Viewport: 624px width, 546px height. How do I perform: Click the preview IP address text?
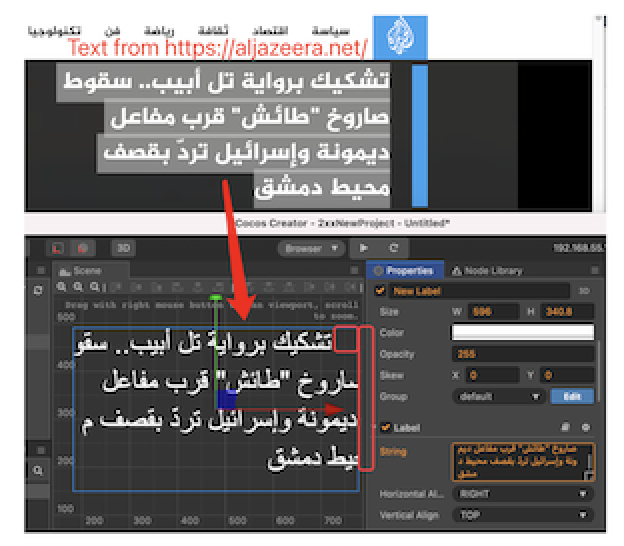coord(579,248)
